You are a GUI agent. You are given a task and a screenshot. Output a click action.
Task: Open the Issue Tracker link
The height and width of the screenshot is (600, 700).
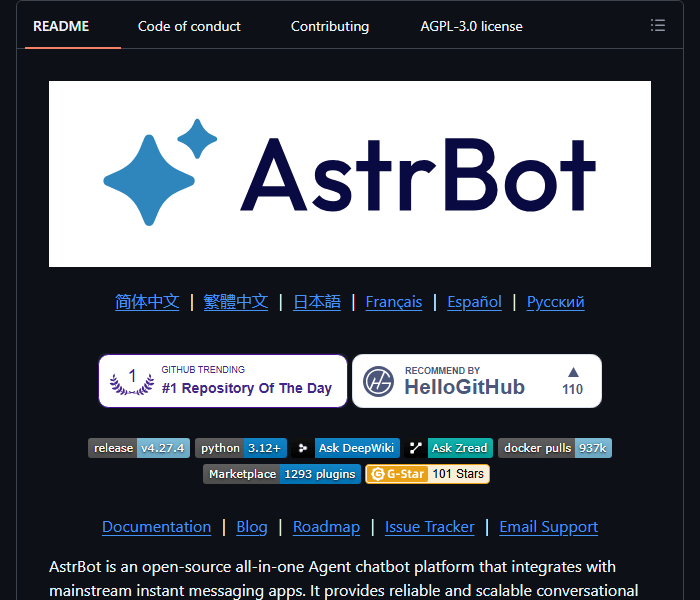pyautogui.click(x=429, y=527)
